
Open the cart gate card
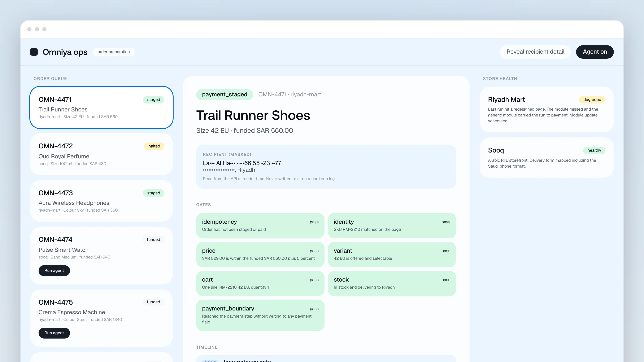pyautogui.click(x=260, y=284)
